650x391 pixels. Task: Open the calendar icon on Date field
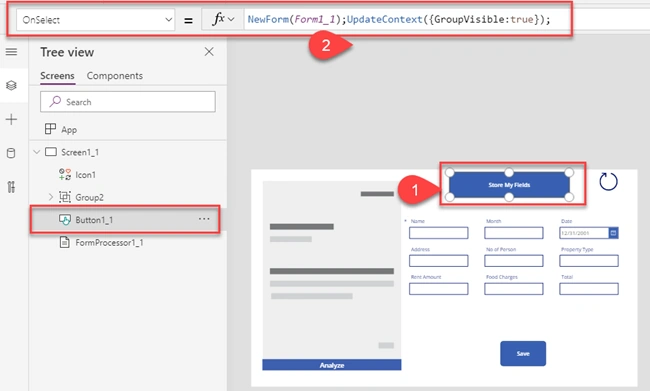coord(614,233)
